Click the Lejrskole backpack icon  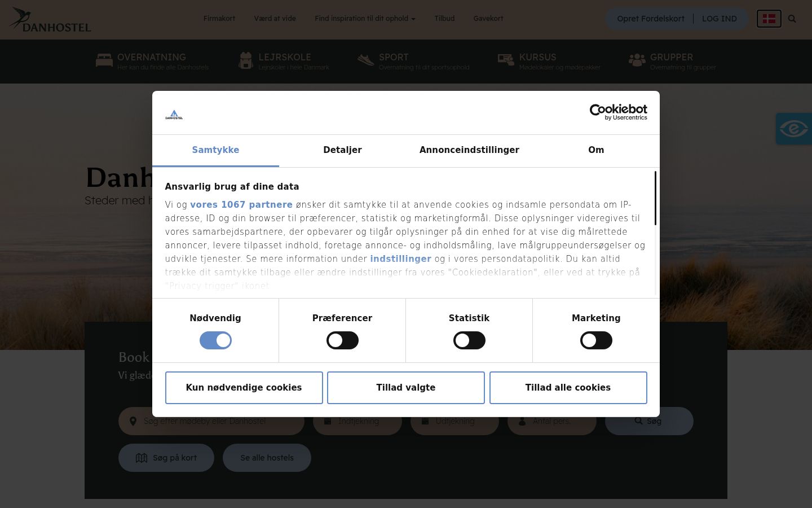click(246, 60)
